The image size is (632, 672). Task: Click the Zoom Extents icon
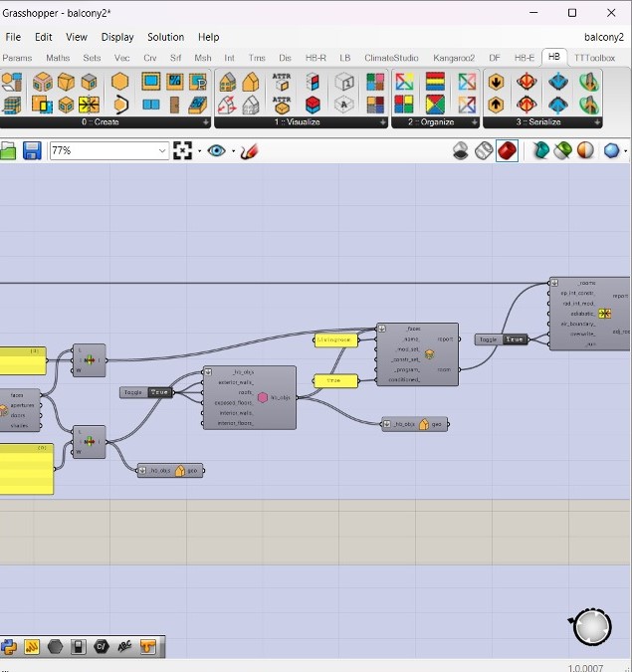click(182, 151)
